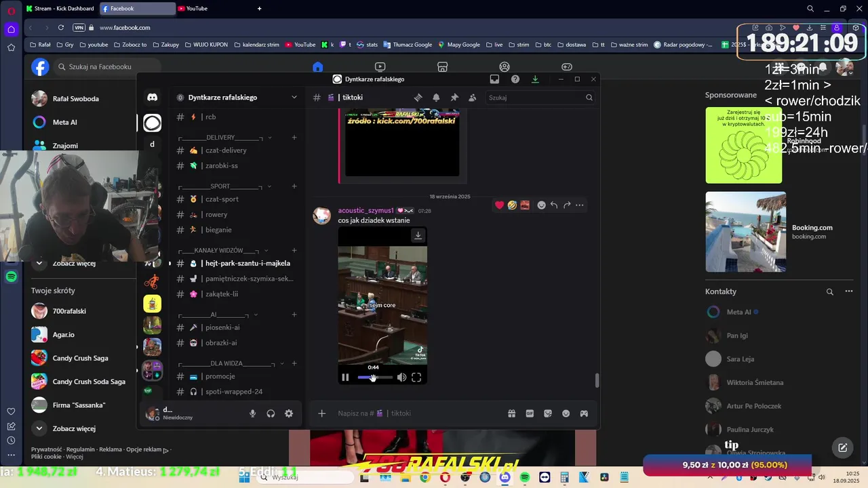Open new message button on Facebook
868x488 pixels.
[842, 447]
